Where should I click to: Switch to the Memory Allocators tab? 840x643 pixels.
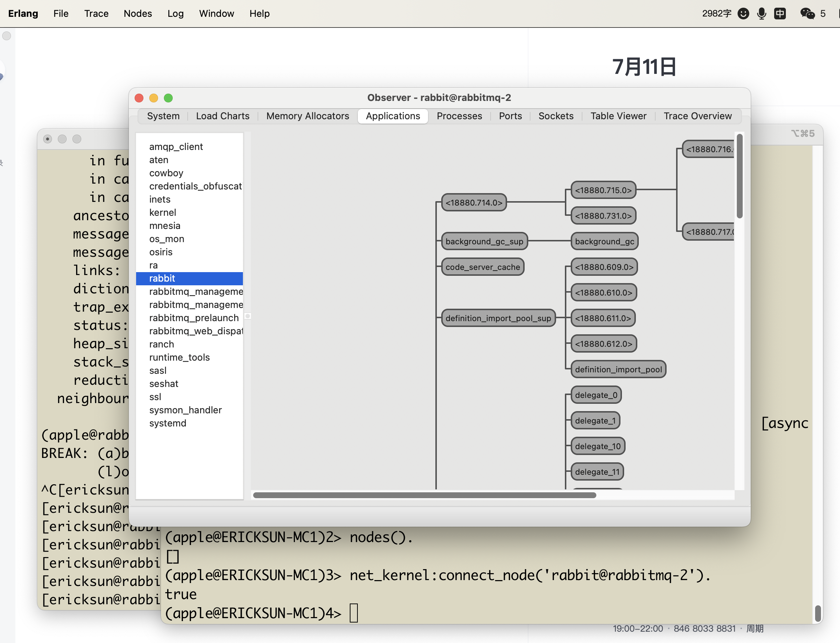point(307,116)
